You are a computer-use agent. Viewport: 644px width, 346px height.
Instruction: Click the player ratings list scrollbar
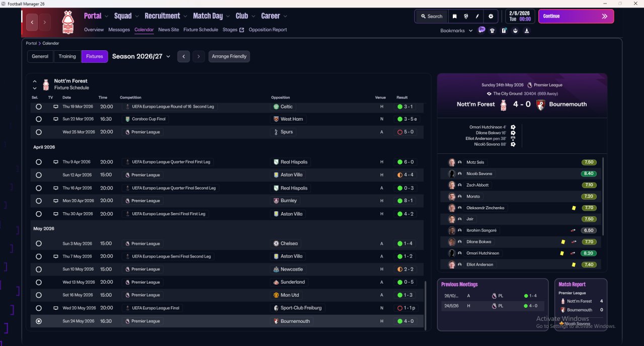pos(602,196)
